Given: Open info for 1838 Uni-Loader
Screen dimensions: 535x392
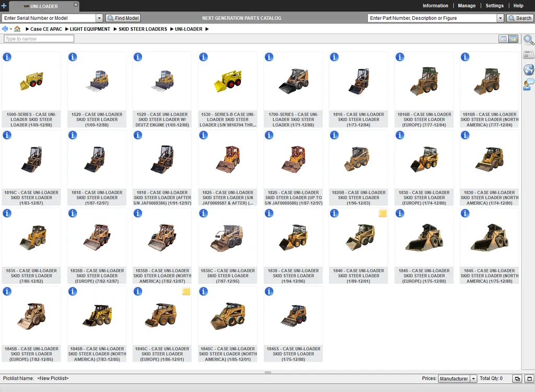Looking at the screenshot, I should [x=269, y=213].
